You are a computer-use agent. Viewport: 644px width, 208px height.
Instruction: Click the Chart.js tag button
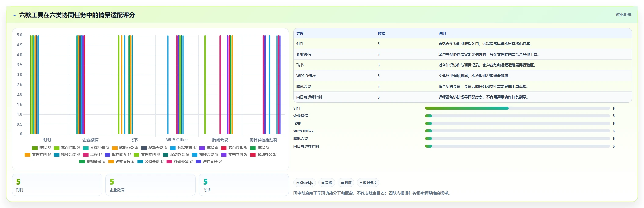click(x=305, y=183)
